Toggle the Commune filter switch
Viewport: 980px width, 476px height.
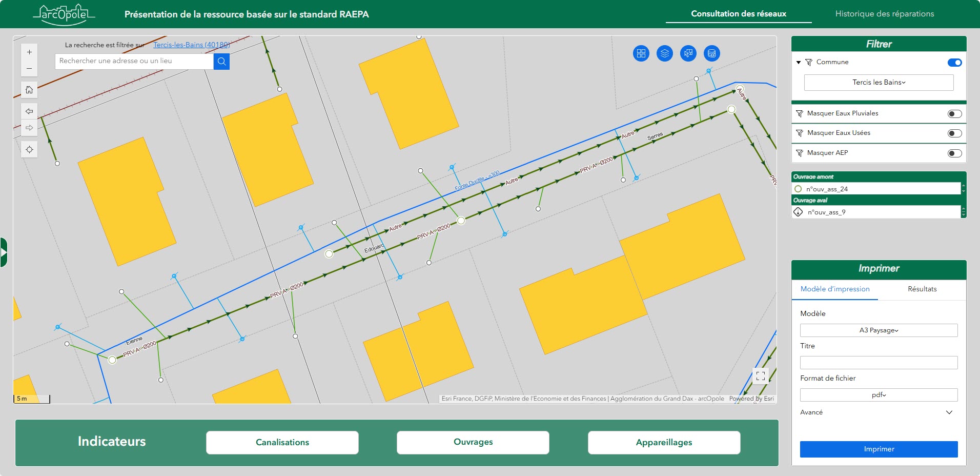tap(954, 63)
